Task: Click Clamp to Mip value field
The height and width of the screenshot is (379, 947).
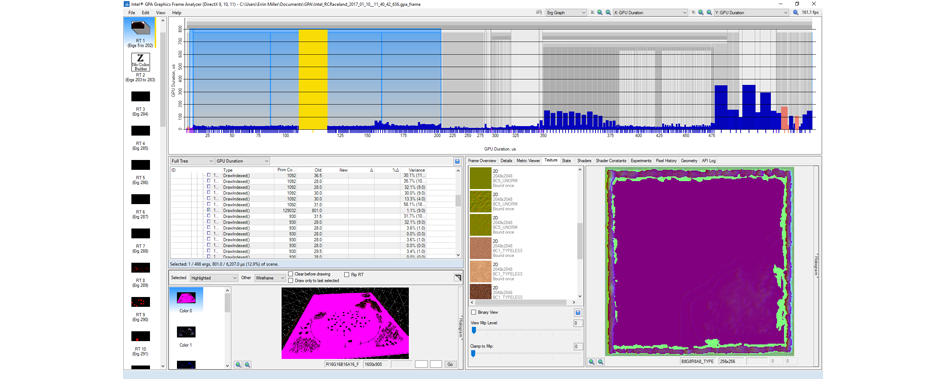Action: pyautogui.click(x=578, y=346)
